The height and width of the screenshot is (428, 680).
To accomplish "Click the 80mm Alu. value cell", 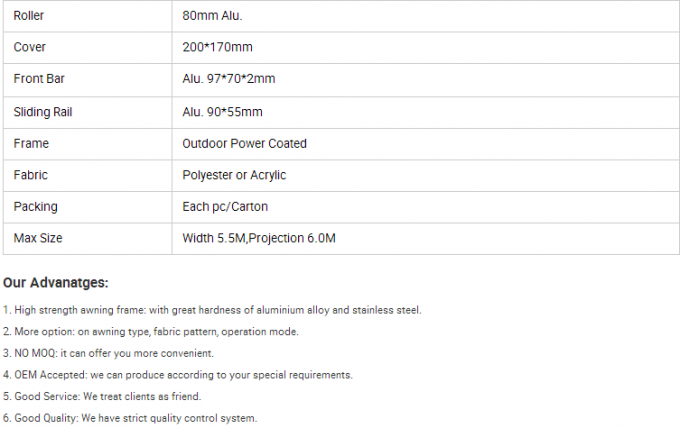I will click(213, 16).
